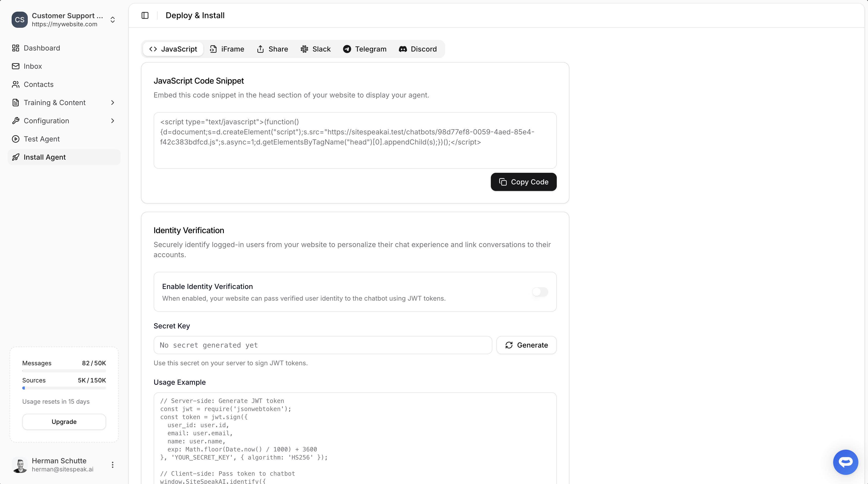Image resolution: width=868 pixels, height=484 pixels.
Task: Open Herman Schutte's account options menu
Action: 113,465
